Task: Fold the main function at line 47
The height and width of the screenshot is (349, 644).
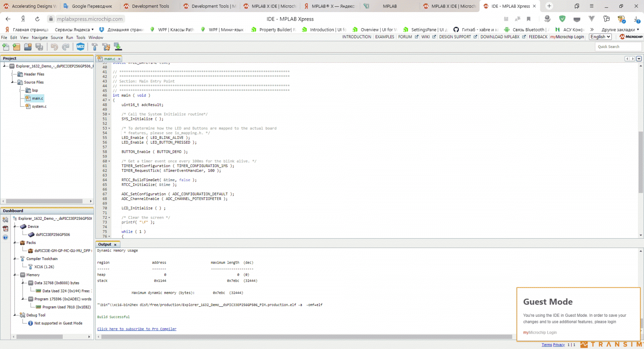Action: click(109, 100)
